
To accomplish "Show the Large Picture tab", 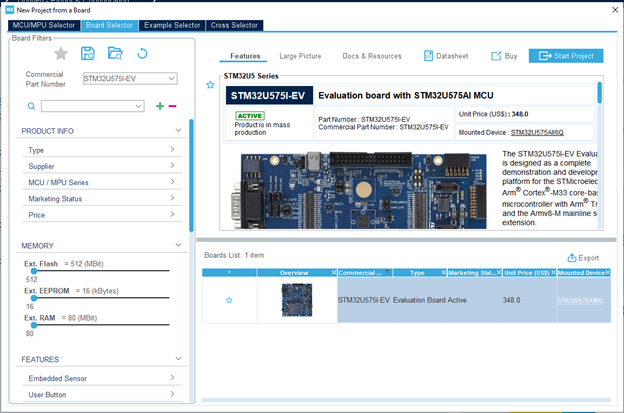I will [x=300, y=56].
